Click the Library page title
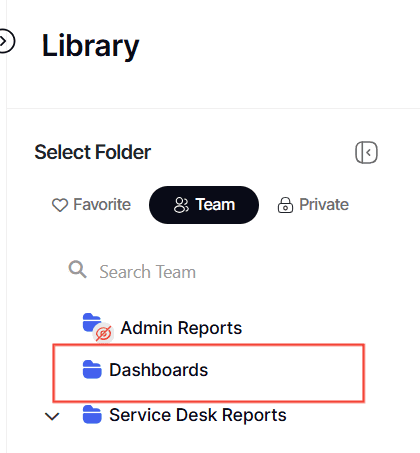The width and height of the screenshot is (420, 453). 90,46
